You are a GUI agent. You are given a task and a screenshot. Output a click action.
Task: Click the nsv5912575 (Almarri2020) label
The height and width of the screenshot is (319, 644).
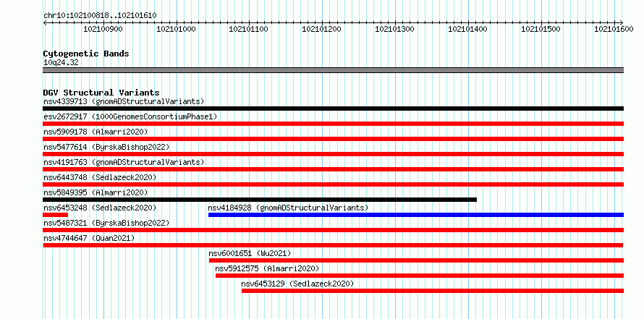click(267, 268)
